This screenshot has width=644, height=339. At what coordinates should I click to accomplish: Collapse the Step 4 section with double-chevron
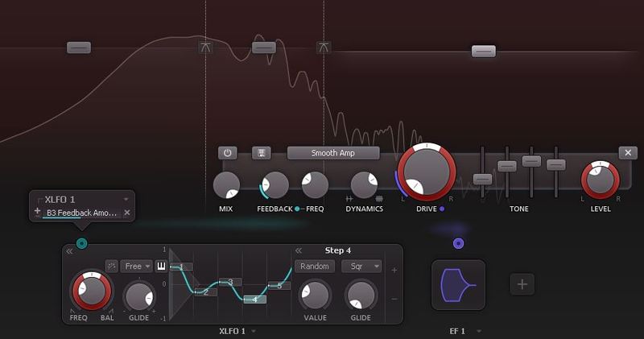pyautogui.click(x=298, y=250)
